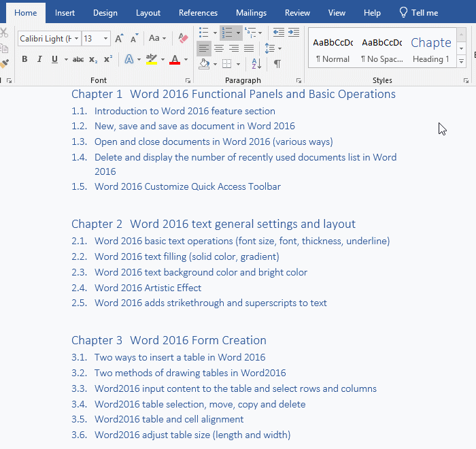Click the Increase Indent icon
This screenshot has width=476, height=449.
tap(294, 32)
